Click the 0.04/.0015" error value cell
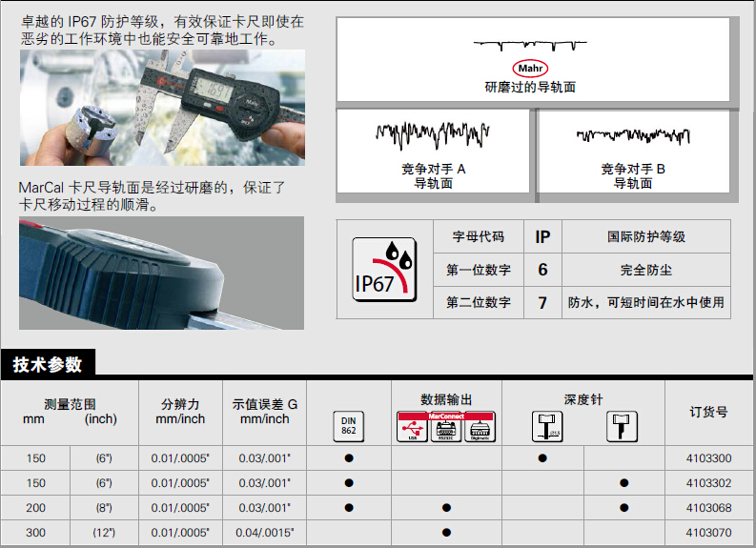 (x=265, y=533)
